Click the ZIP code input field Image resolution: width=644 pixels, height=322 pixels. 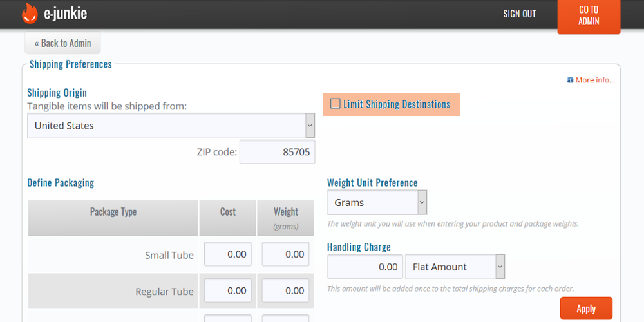coord(277,152)
